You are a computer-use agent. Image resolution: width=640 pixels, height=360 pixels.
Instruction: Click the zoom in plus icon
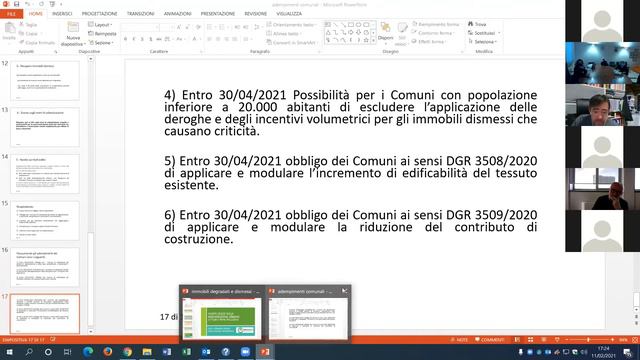coord(612,340)
